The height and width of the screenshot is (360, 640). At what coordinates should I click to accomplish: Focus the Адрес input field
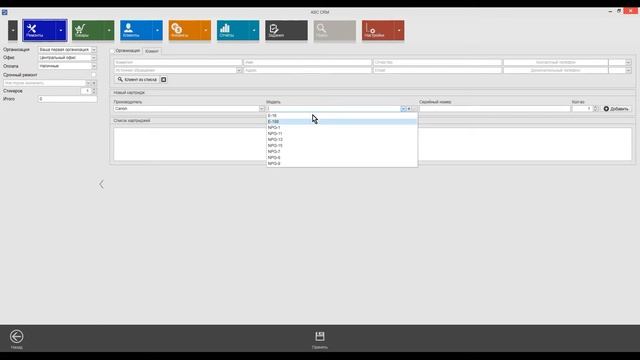(x=307, y=70)
